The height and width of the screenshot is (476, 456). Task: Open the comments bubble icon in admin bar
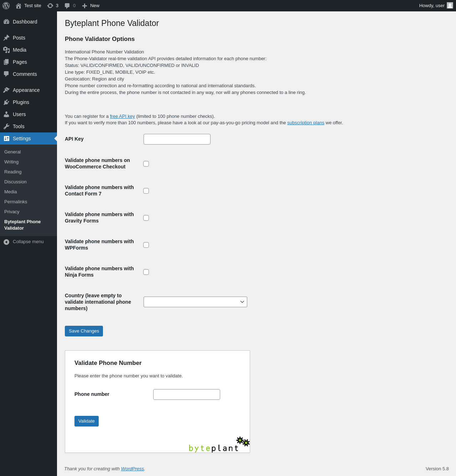click(67, 6)
